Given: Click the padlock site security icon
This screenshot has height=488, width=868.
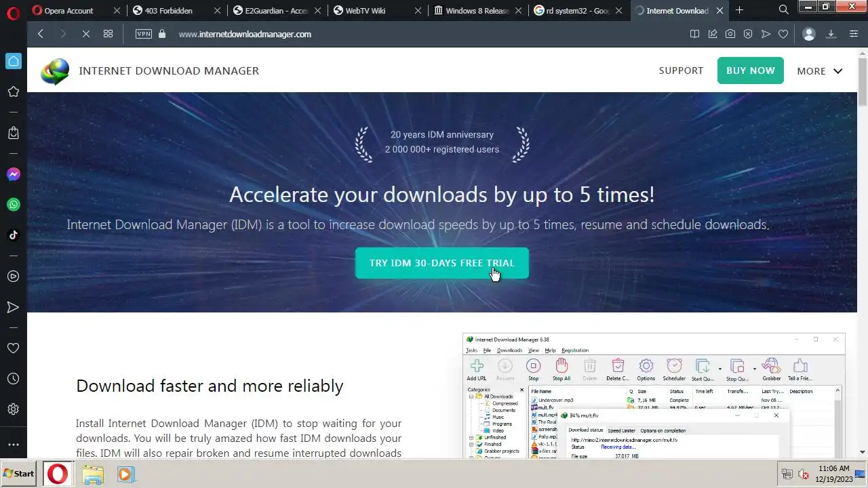Looking at the screenshot, I should tap(162, 34).
